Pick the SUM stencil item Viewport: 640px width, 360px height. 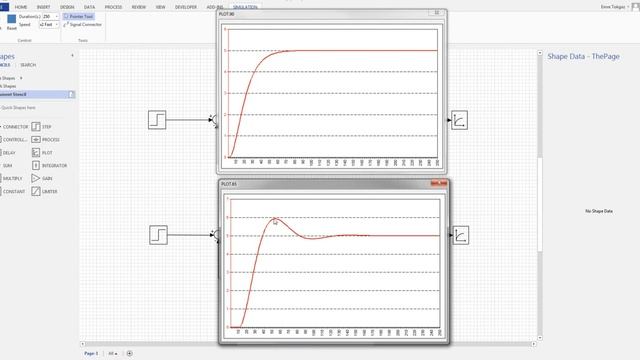pos(7,166)
